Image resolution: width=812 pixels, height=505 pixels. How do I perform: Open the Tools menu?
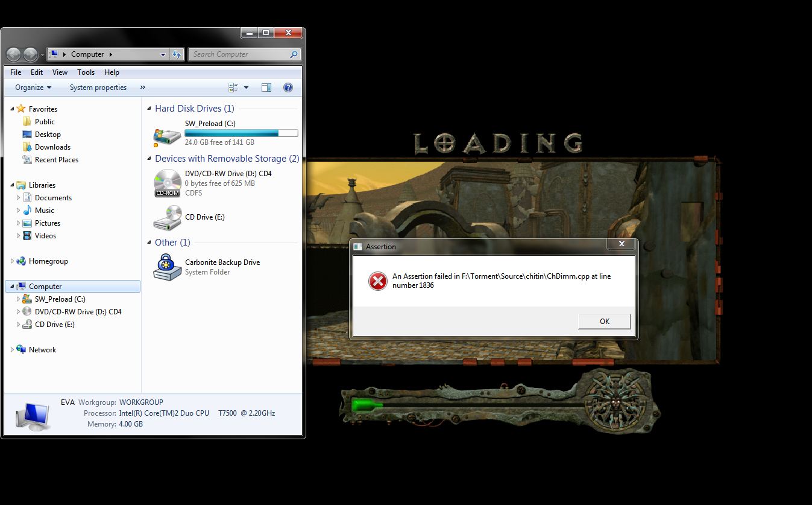[x=86, y=72]
